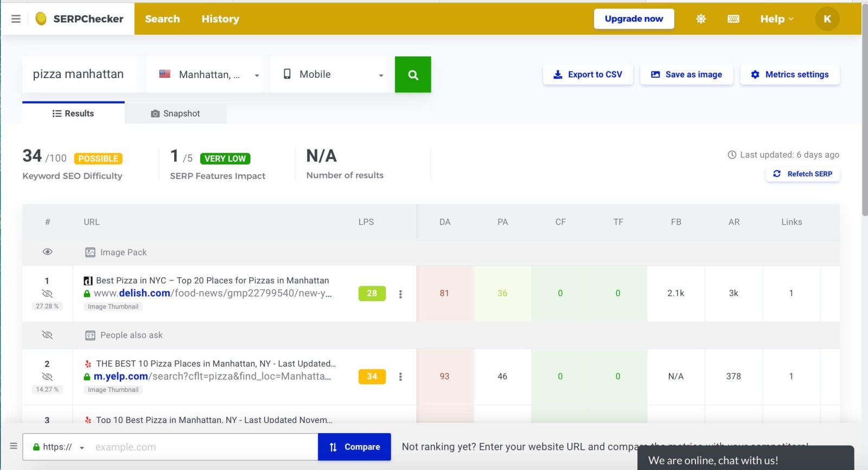Click the green LPS 28 score badge

click(x=372, y=293)
